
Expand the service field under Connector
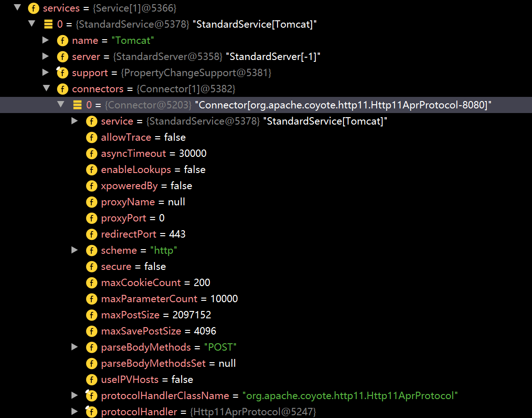point(75,120)
